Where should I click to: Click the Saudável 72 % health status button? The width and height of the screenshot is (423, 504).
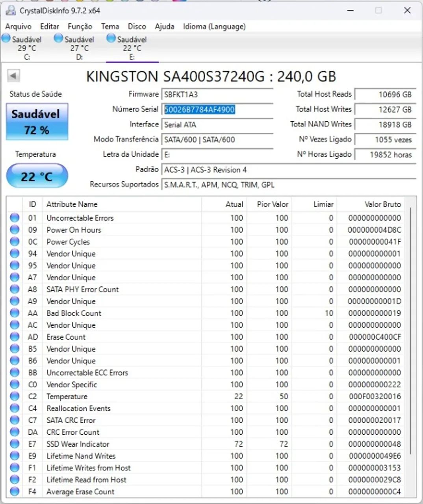coord(37,122)
